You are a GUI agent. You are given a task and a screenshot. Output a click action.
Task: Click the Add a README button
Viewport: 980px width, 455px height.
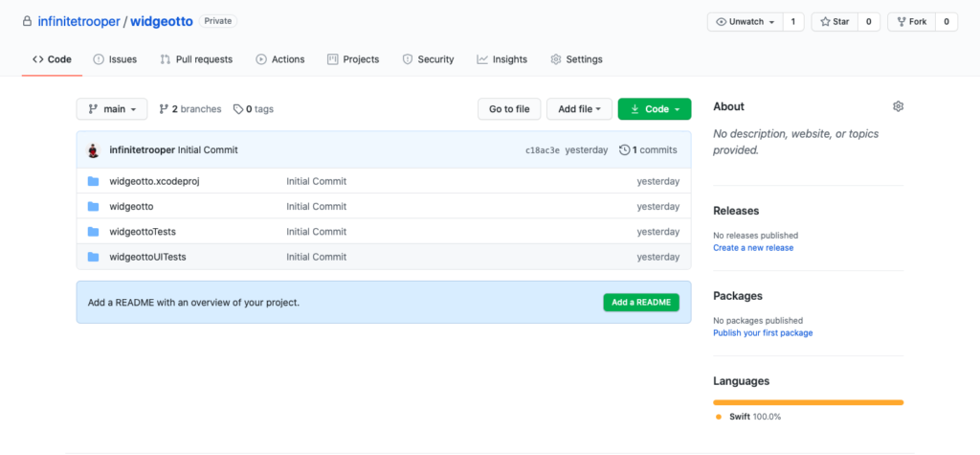641,303
